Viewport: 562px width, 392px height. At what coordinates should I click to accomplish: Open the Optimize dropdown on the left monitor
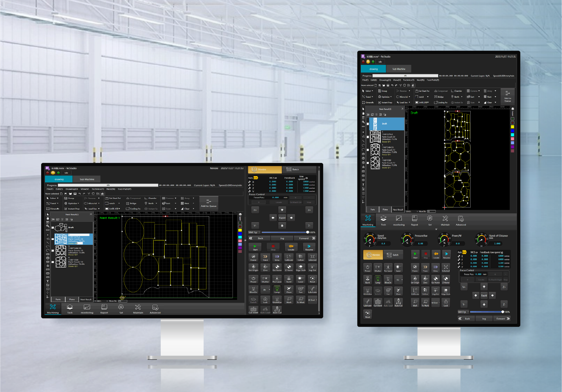coord(78,203)
